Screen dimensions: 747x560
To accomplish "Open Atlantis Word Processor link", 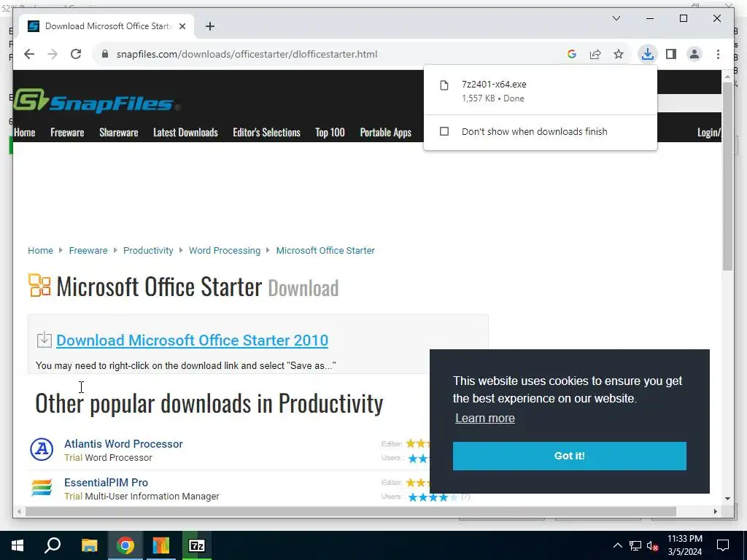I will pyautogui.click(x=123, y=444).
